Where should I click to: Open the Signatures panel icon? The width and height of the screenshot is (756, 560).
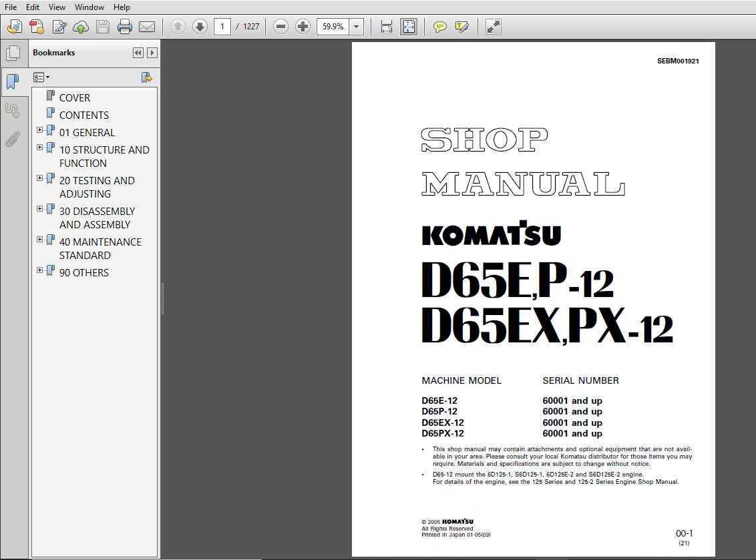click(x=13, y=111)
